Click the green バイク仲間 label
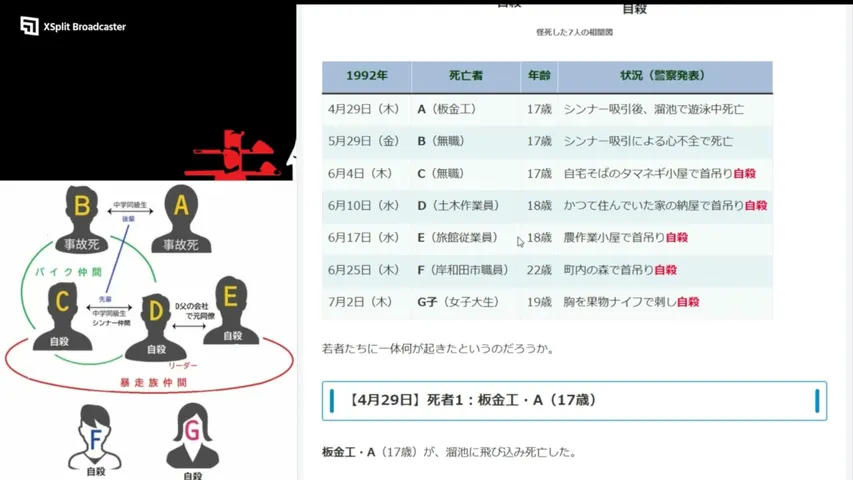 click(x=69, y=272)
